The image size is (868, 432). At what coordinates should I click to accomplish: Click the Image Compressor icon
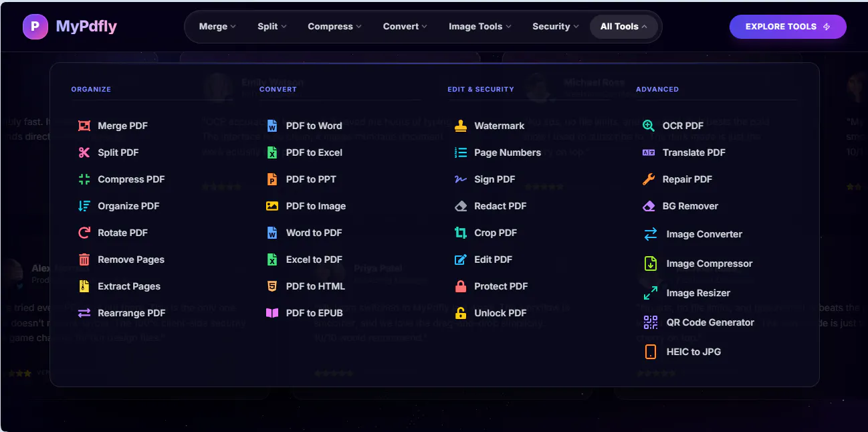click(651, 263)
